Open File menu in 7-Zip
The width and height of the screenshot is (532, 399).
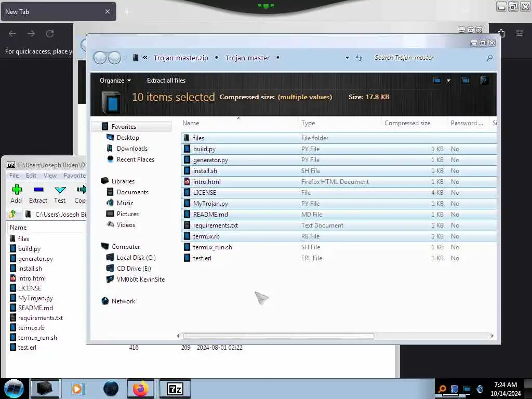tap(14, 176)
